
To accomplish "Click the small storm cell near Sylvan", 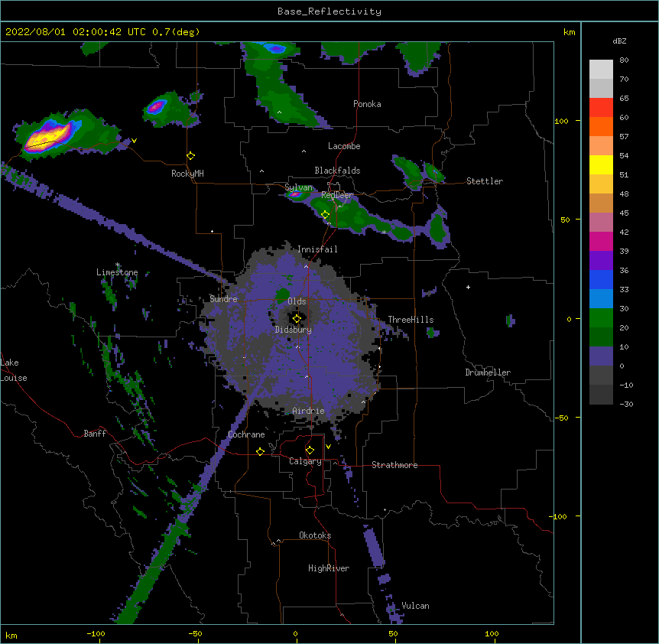I will pyautogui.click(x=295, y=194).
